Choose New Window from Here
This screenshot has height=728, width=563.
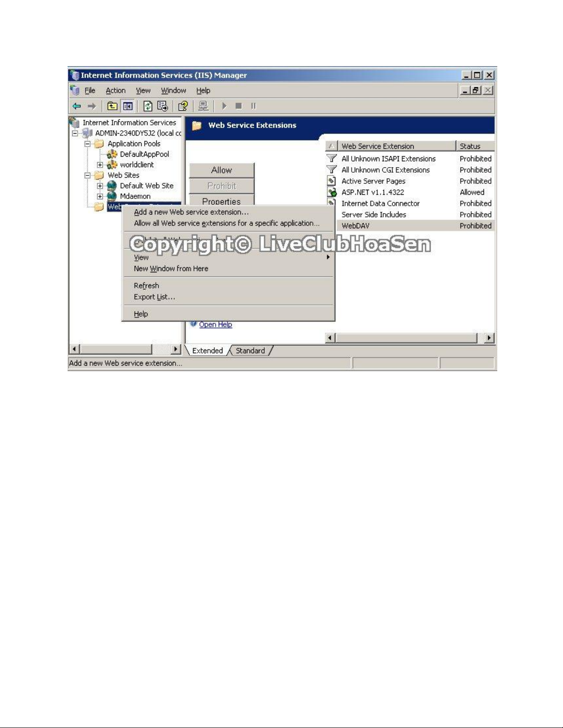pos(228,269)
